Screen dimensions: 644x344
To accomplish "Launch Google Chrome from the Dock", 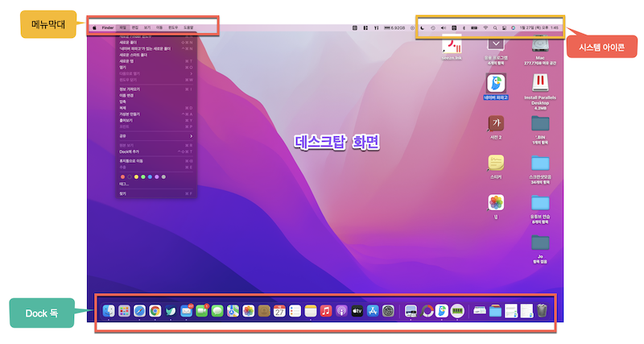I will (155, 311).
